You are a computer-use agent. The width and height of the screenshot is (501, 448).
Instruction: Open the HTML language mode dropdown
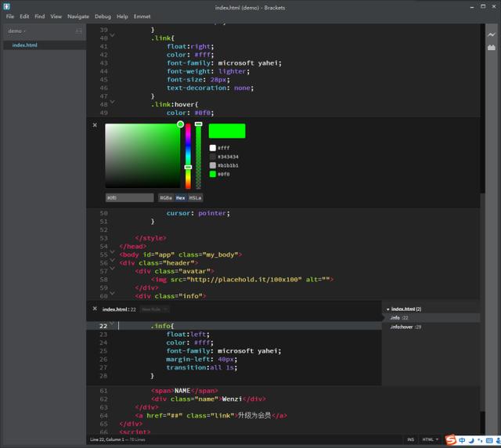click(x=430, y=440)
